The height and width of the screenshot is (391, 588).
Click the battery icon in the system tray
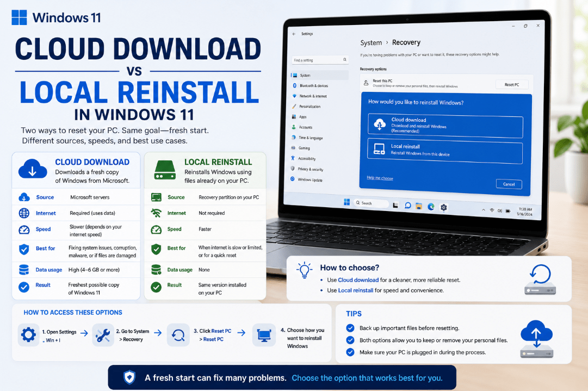tap(507, 211)
